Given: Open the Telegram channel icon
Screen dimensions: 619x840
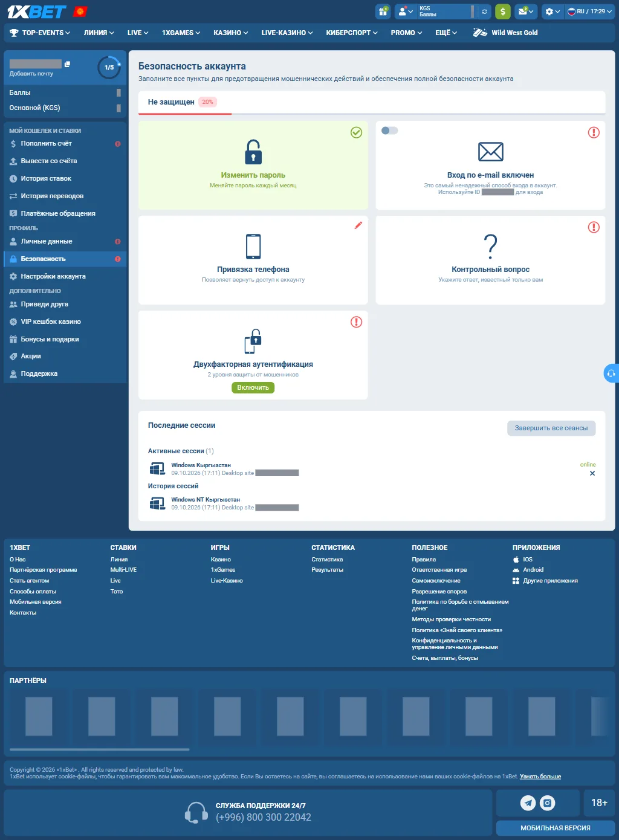Looking at the screenshot, I should point(528,803).
